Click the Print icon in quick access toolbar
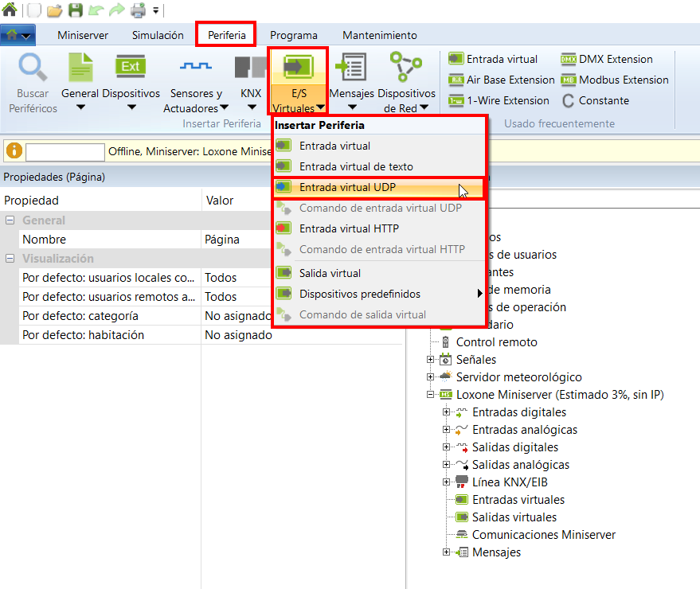This screenshot has height=589, width=700. coord(138,10)
